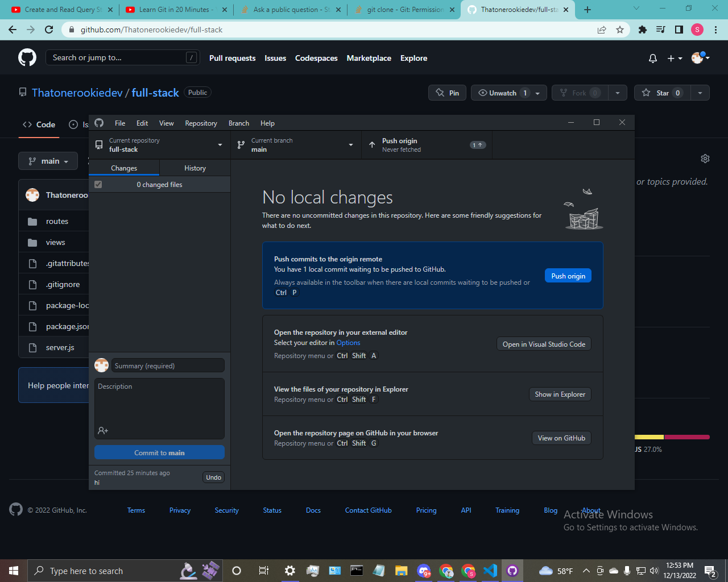
Task: Expand the Current branch main dropdown
Action: tap(296, 145)
